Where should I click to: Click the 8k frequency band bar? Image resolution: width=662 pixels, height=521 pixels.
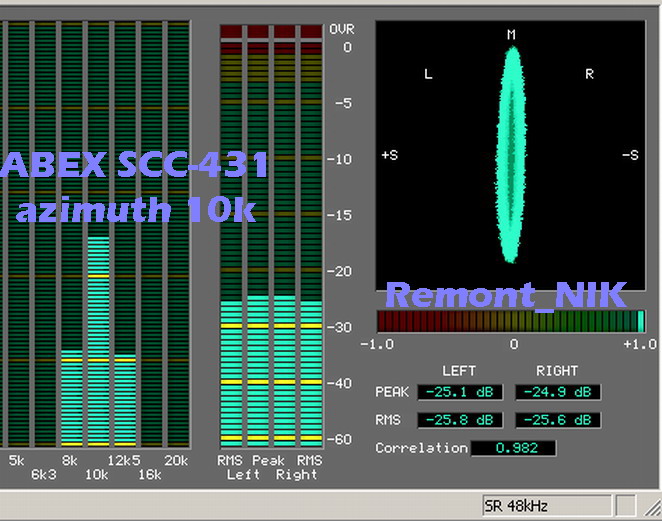[x=70, y=400]
